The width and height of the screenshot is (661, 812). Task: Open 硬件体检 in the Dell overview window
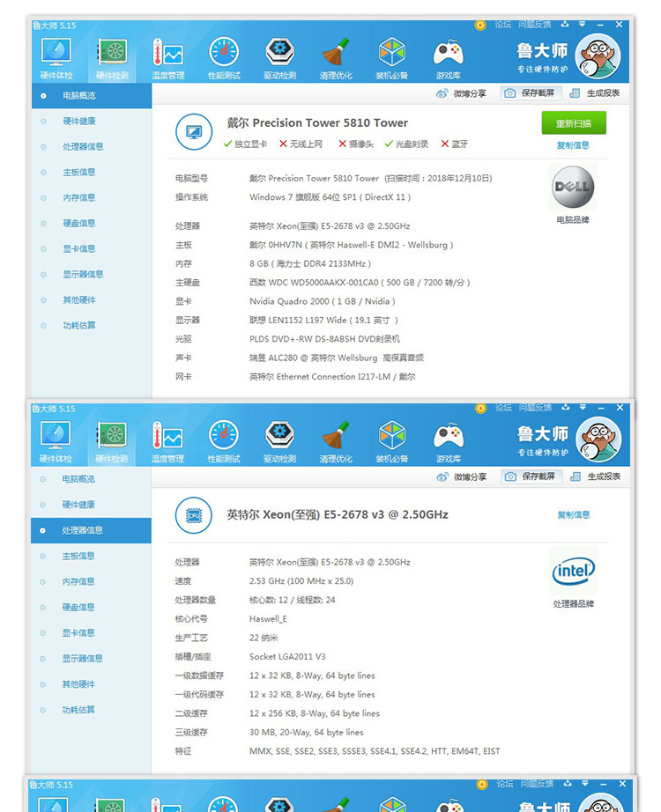[56, 59]
